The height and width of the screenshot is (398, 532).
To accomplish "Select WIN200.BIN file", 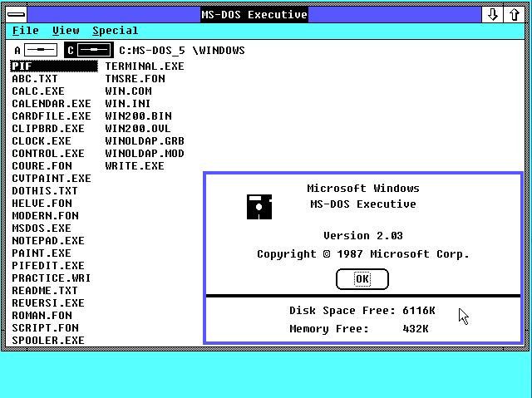I will [139, 116].
